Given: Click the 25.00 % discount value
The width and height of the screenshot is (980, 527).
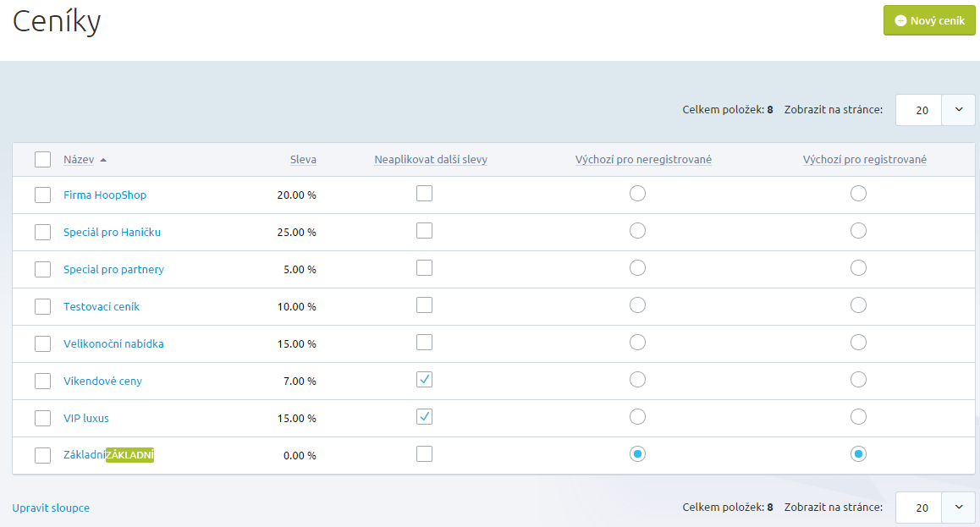Looking at the screenshot, I should pos(296,233).
